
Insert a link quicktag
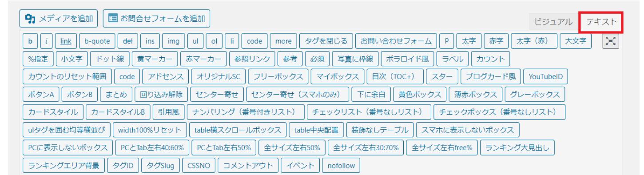tap(66, 41)
